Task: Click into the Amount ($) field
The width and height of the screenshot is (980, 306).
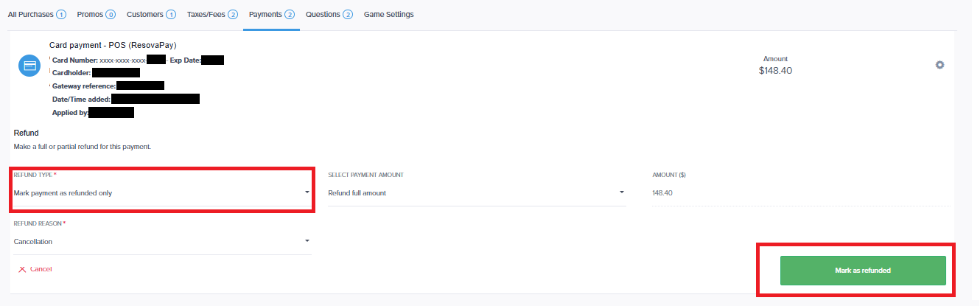Action: tap(796, 193)
